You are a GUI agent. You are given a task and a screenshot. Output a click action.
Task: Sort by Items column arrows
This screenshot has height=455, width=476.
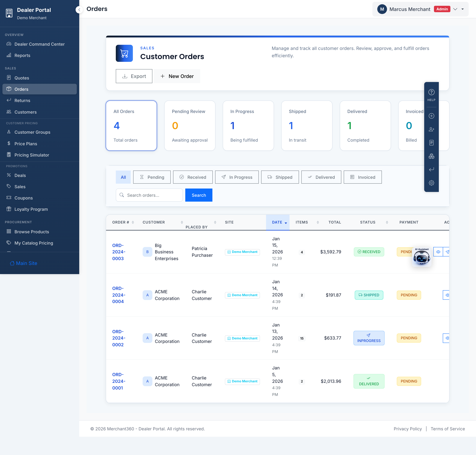tap(318, 222)
